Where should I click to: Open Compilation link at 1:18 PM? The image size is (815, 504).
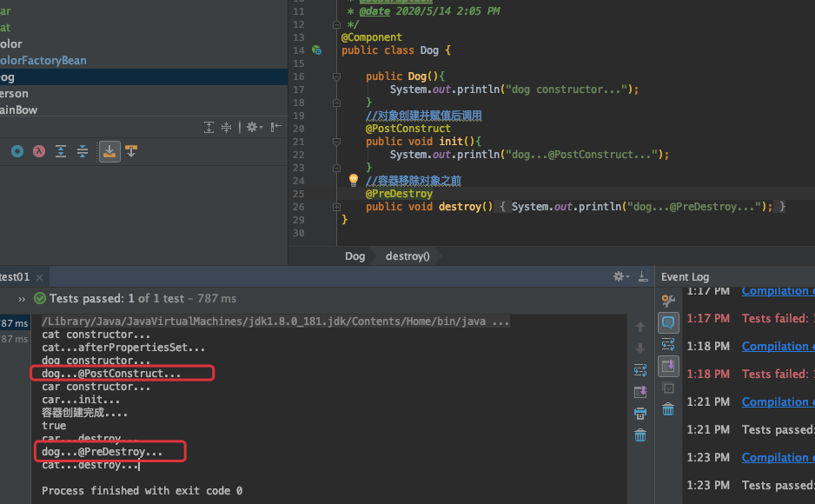(x=778, y=346)
